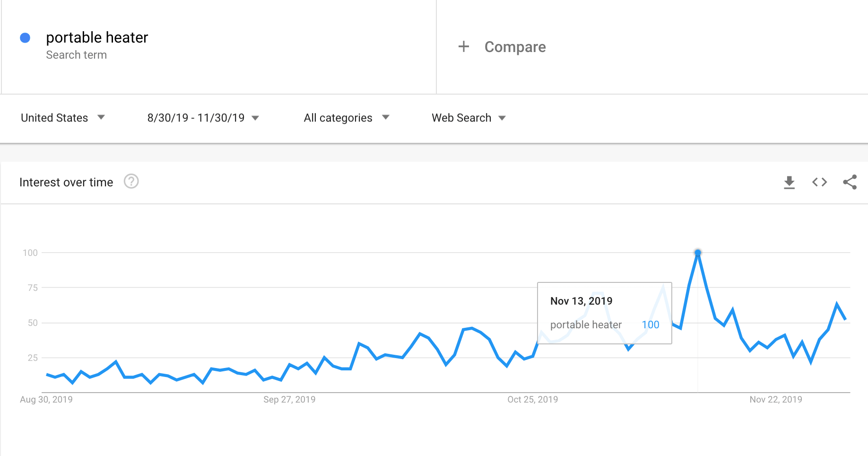
Task: Click the share chart icon
Action: pyautogui.click(x=850, y=182)
